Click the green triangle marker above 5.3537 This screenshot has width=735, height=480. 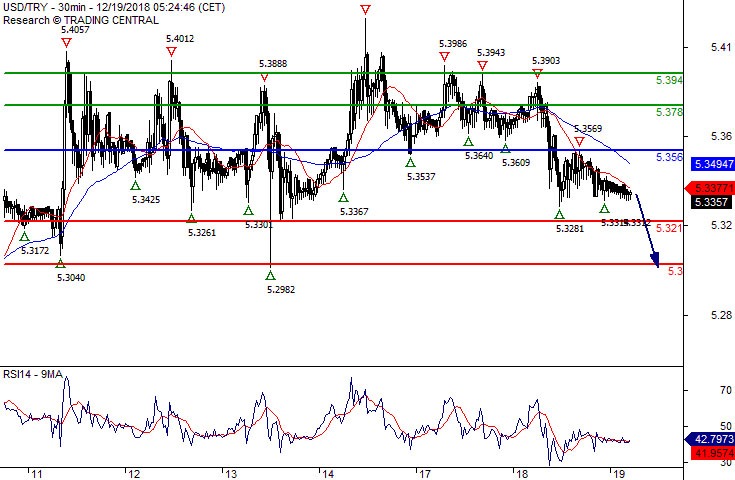click(x=411, y=163)
